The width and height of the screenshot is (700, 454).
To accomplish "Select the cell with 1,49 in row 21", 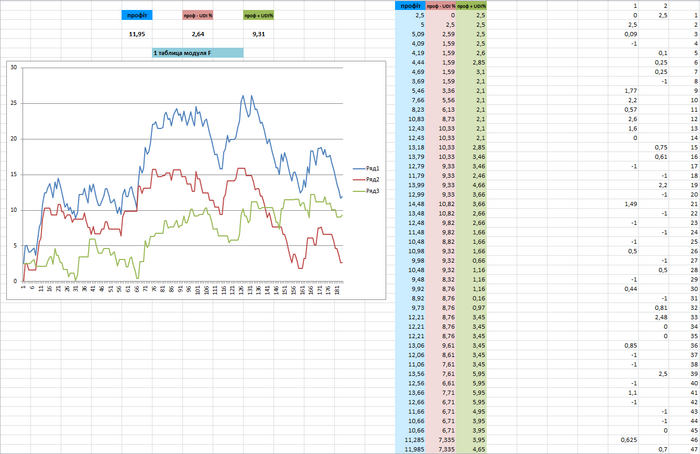I will click(x=623, y=204).
